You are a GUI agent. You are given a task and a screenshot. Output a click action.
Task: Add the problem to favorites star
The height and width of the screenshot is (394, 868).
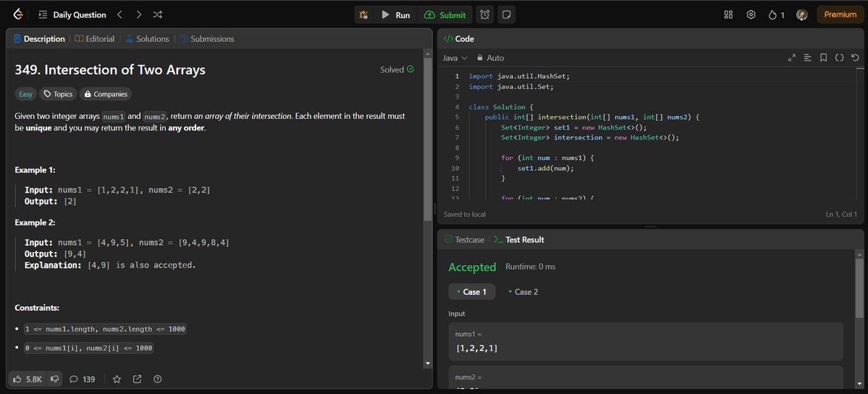pos(117,379)
